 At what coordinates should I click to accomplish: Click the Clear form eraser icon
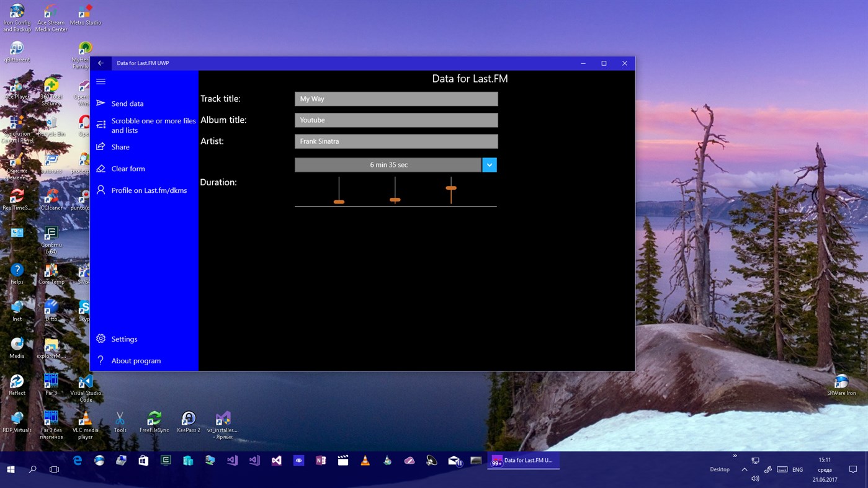[x=101, y=168]
